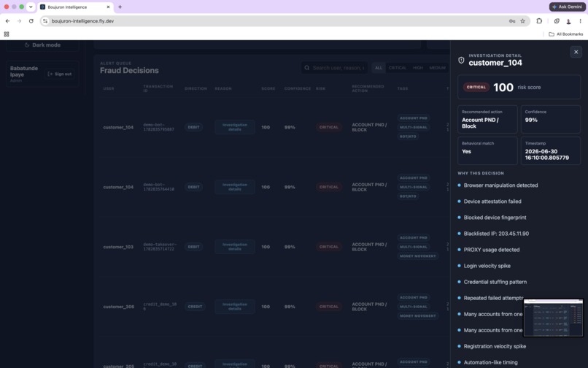Click the Ask Gemini button
Viewport: 588px width, 368px height.
tap(568, 7)
